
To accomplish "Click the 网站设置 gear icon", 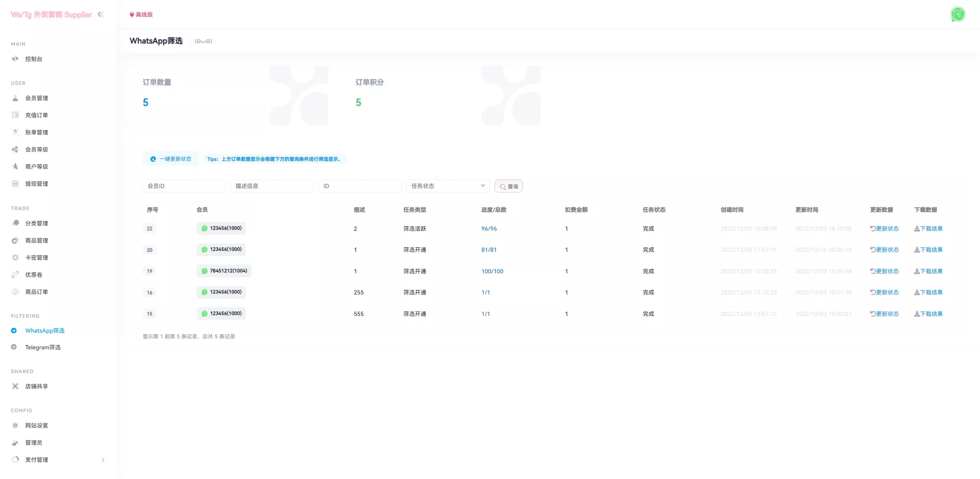I will coord(15,425).
